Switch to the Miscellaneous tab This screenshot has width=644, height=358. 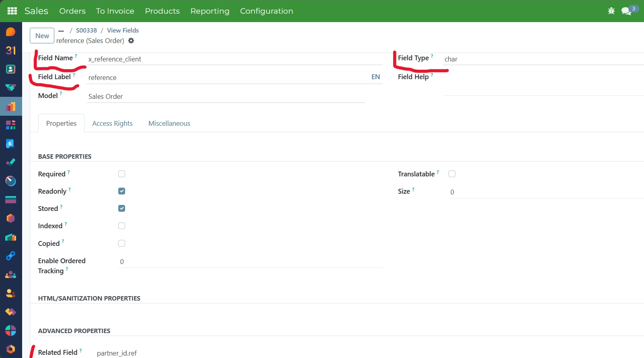tap(169, 123)
